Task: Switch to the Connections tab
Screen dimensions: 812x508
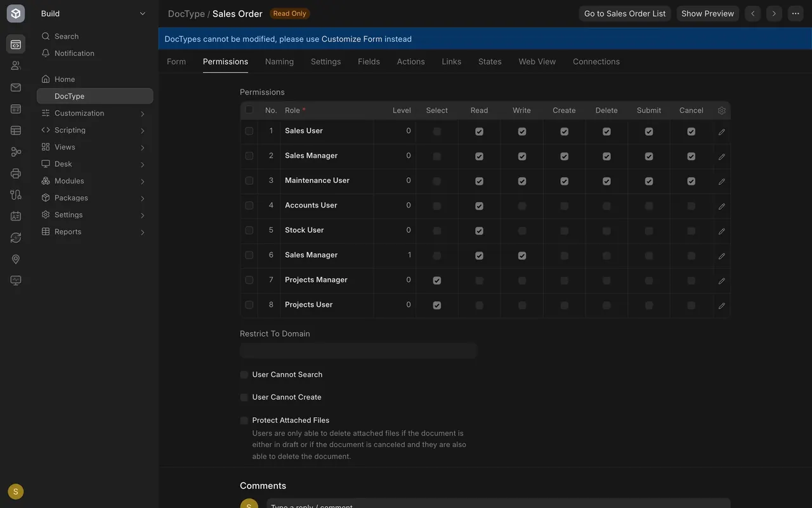Action: pos(596,62)
